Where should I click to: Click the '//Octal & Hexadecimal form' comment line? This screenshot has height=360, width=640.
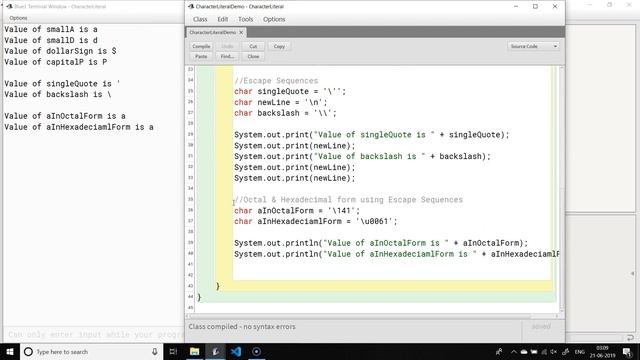click(348, 200)
